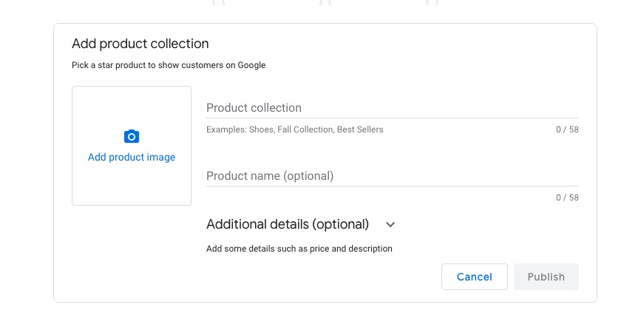
Task: Click the underline beneath Product name field
Action: coord(392,186)
